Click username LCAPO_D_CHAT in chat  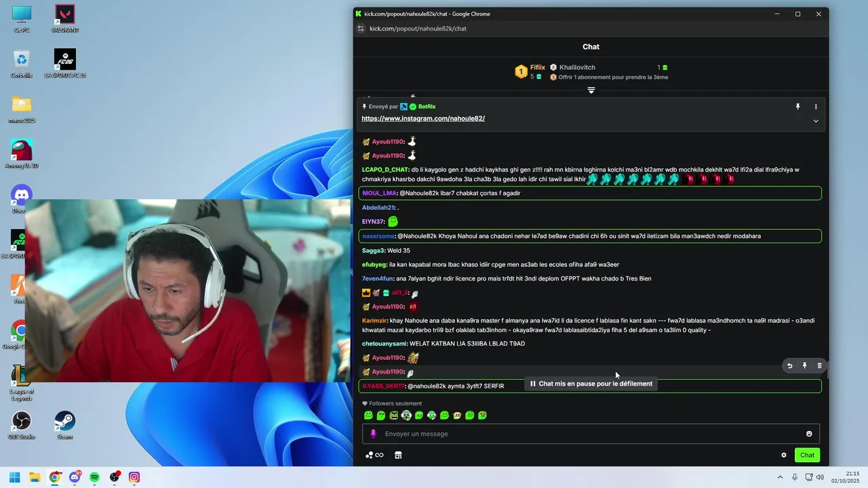click(x=385, y=170)
